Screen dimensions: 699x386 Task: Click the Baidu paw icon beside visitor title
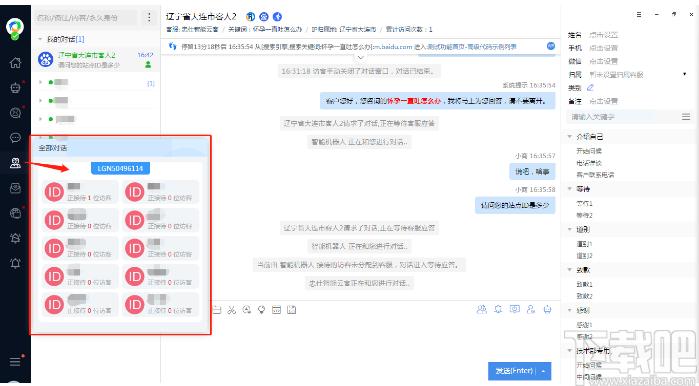[264, 17]
